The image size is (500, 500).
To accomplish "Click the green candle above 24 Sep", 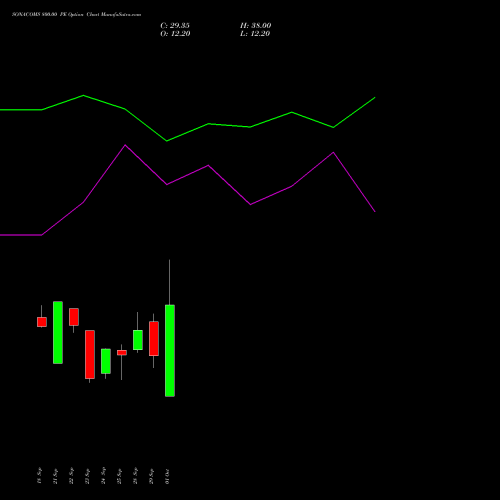I will 106,361.
